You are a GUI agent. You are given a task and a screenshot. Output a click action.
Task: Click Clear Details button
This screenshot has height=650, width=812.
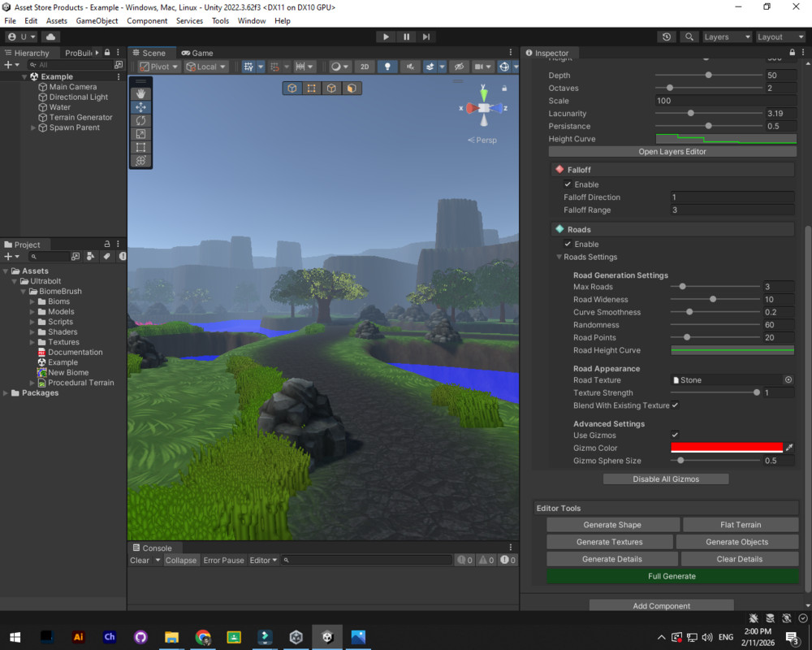[740, 559]
